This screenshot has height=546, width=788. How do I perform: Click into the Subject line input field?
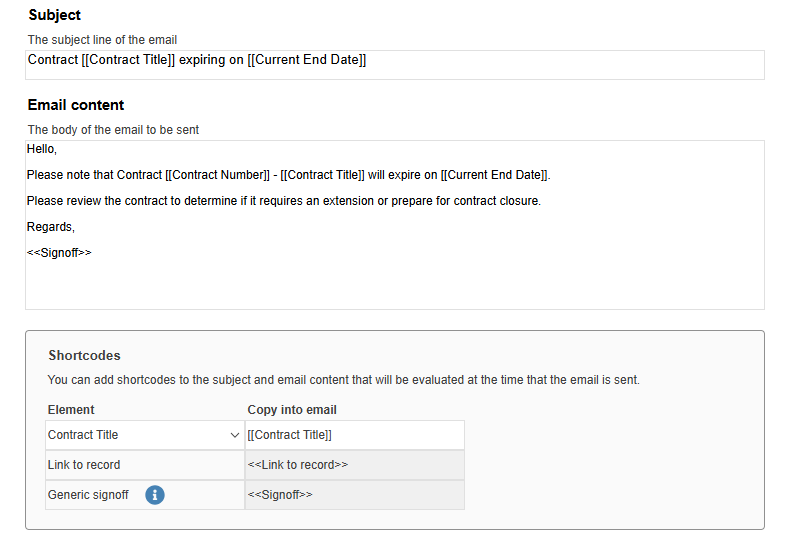point(395,65)
